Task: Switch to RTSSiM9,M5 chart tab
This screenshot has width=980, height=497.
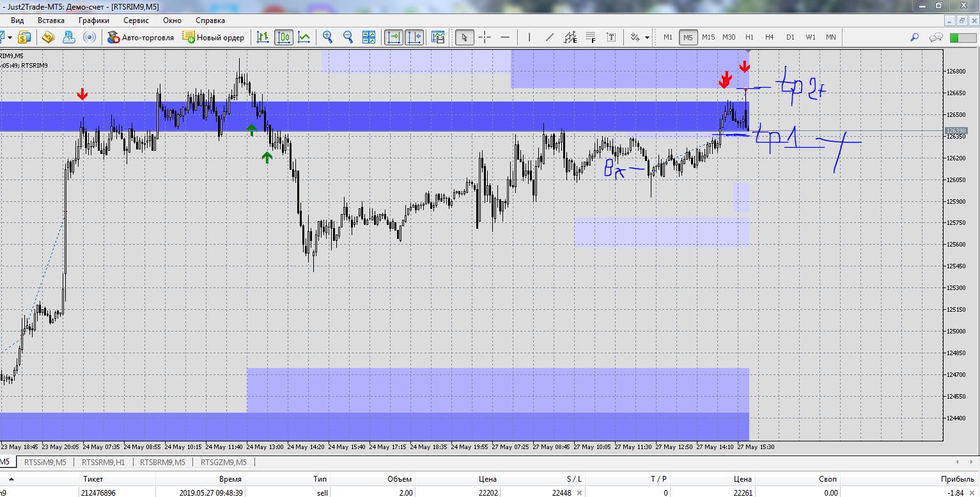Action: tap(45, 462)
